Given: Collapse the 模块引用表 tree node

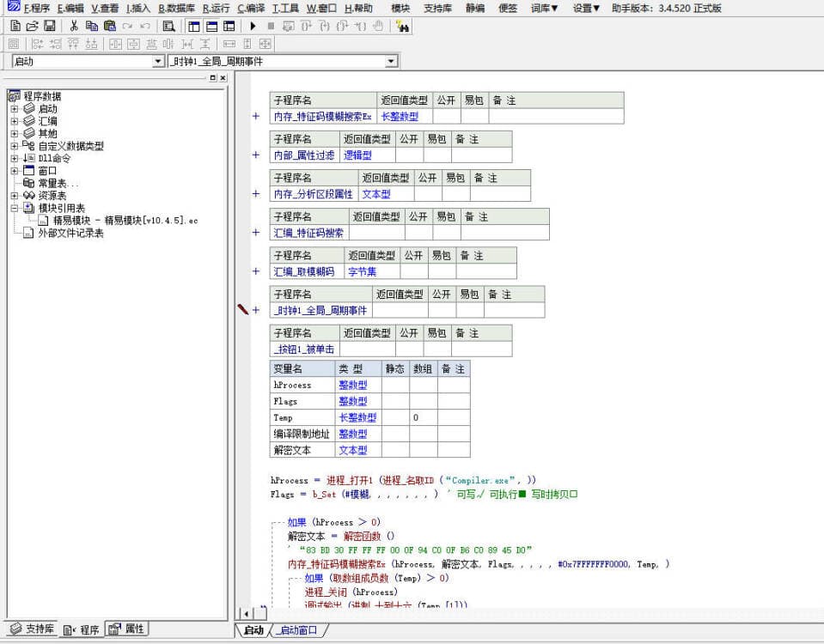Looking at the screenshot, I should (14, 208).
